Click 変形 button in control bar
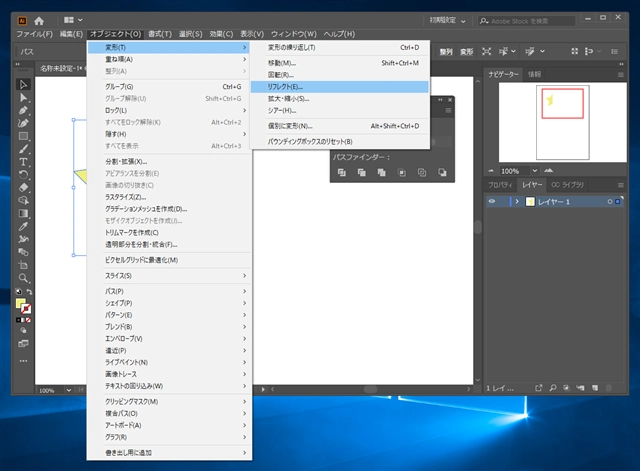 (466, 51)
